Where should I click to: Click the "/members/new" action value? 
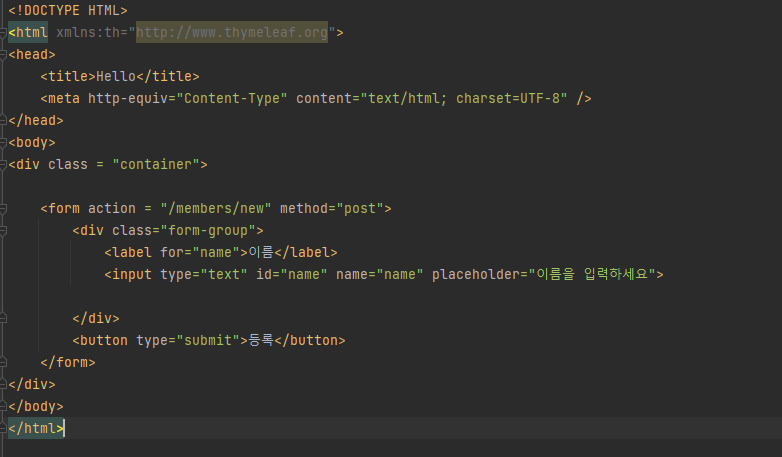coord(216,208)
